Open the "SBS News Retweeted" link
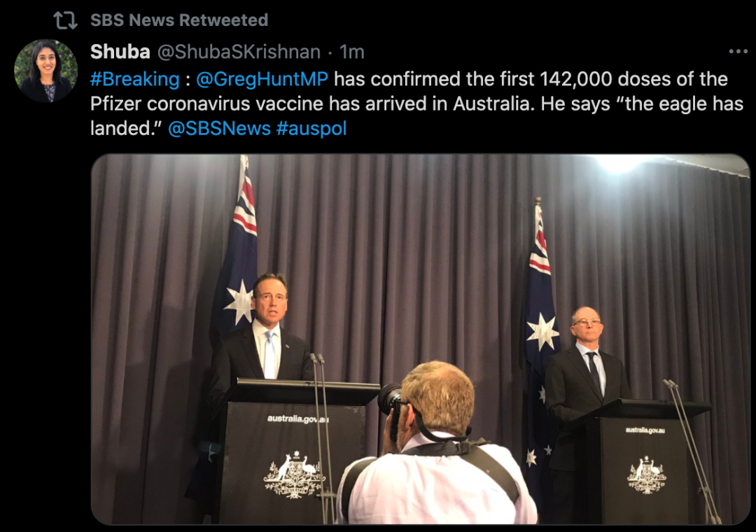Viewport: 756px width, 532px height. tap(179, 21)
